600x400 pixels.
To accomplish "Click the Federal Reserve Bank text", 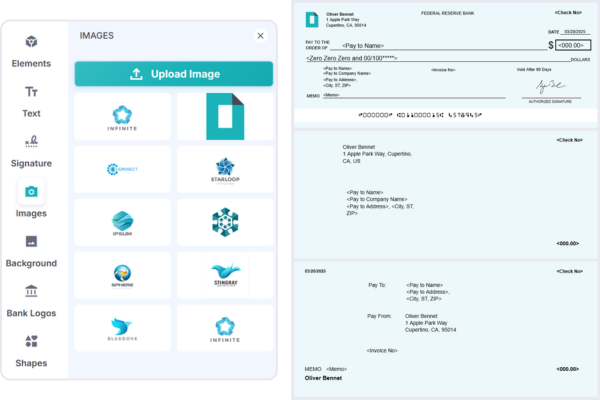I will tap(447, 13).
